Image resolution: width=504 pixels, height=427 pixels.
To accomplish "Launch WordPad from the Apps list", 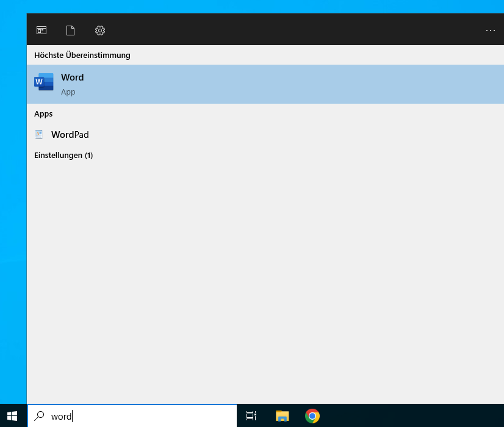I will (70, 135).
